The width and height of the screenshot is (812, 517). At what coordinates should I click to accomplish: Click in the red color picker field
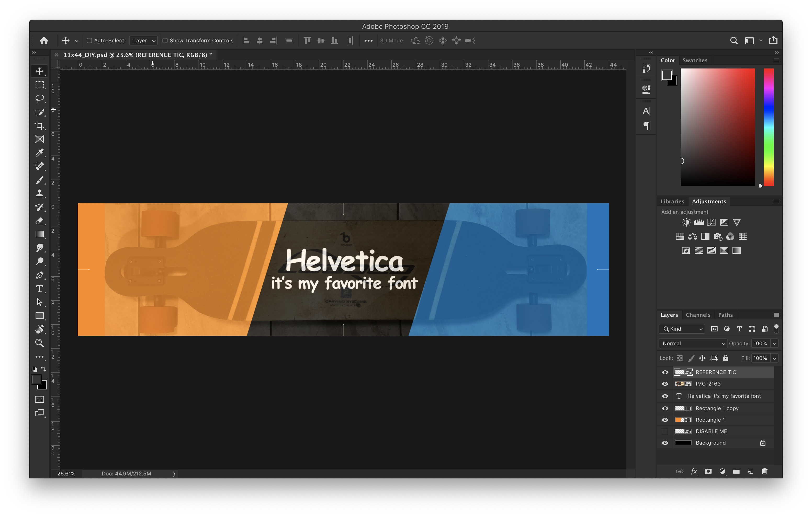718,127
